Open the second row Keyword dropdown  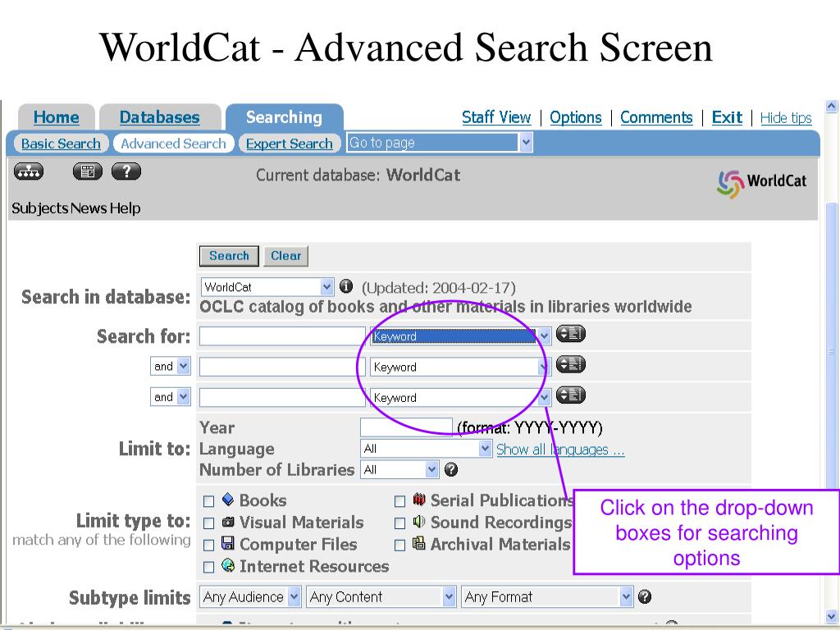[x=460, y=367]
